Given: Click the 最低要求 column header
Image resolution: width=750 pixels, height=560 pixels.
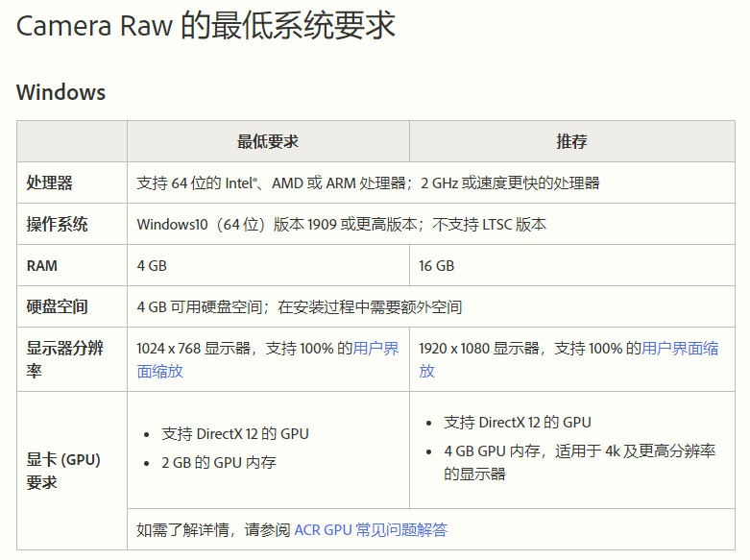Looking at the screenshot, I should pos(268,141).
